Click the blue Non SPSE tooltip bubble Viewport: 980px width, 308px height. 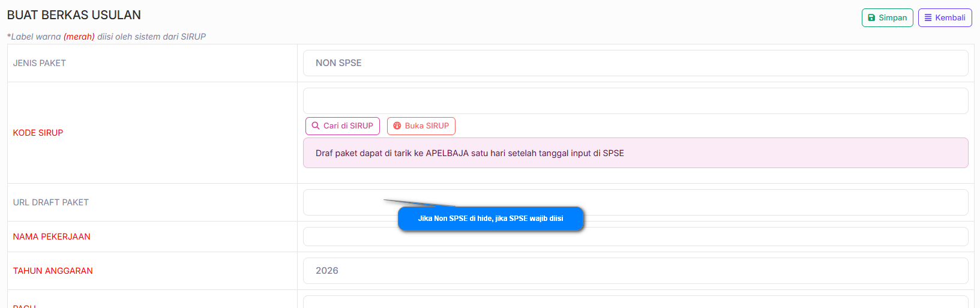tap(490, 219)
